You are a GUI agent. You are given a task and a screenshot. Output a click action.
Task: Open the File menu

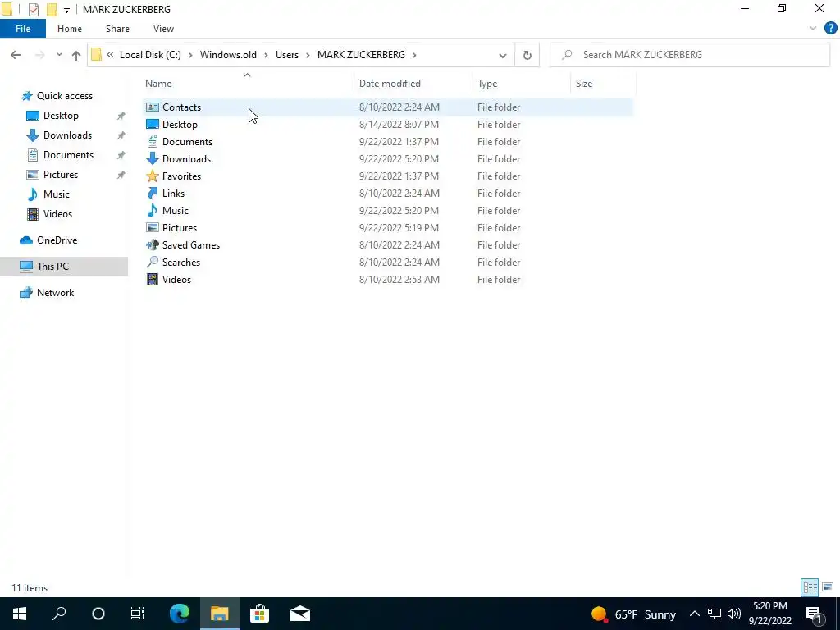[x=23, y=29]
